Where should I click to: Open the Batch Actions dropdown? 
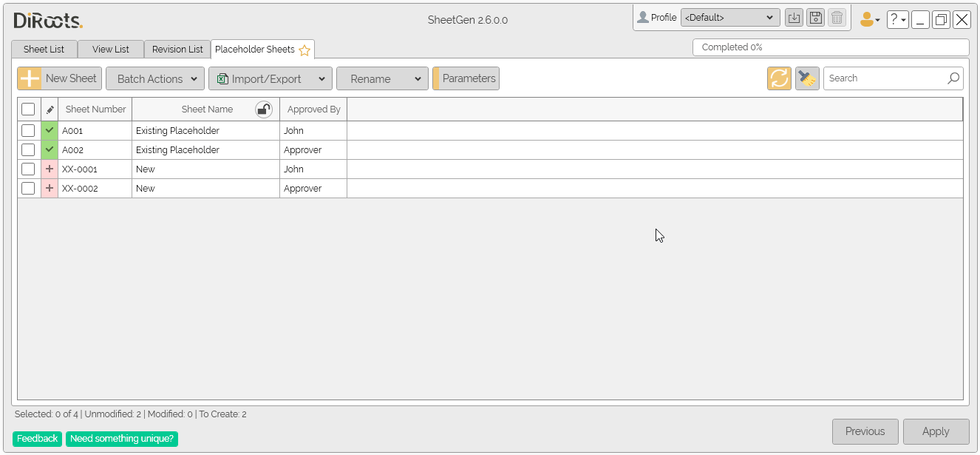(x=154, y=78)
